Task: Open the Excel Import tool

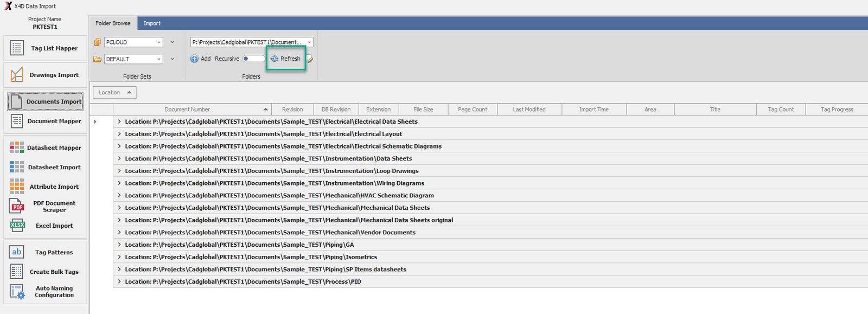Action: coord(45,226)
